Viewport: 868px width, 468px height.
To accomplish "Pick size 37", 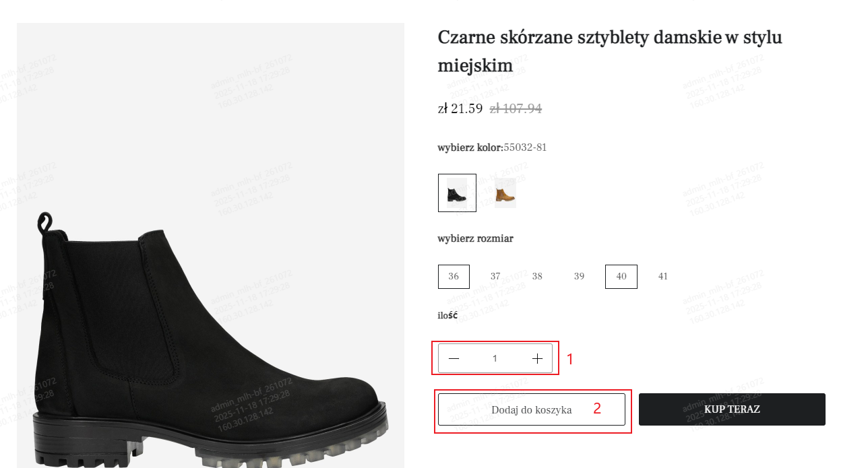I will [495, 277].
